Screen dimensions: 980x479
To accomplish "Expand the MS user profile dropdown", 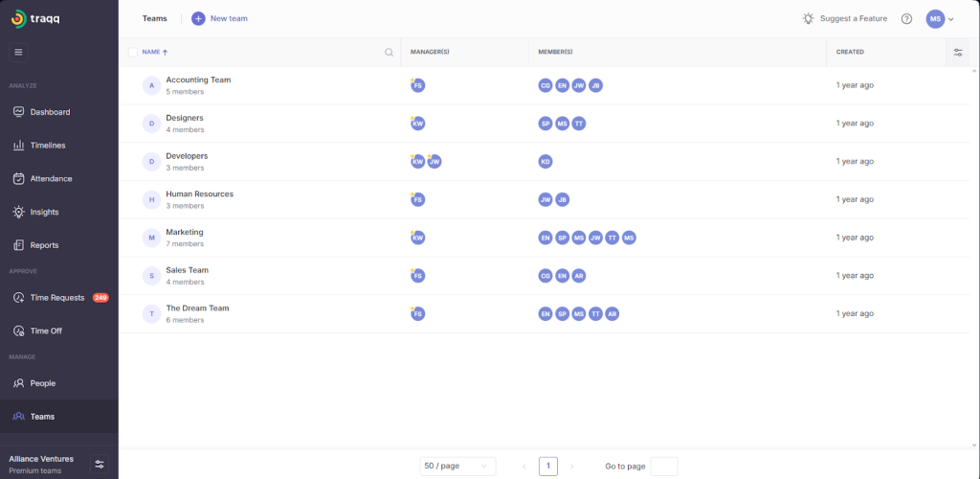I will (x=940, y=19).
